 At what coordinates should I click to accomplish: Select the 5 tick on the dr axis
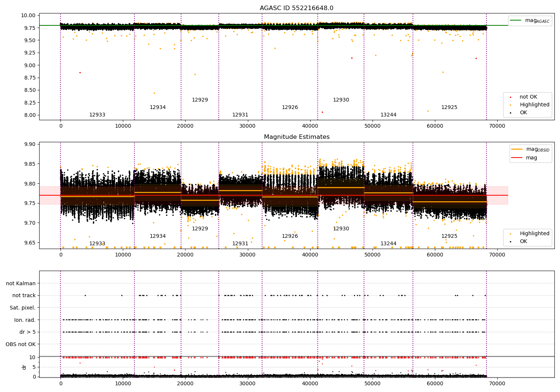(x=34, y=367)
